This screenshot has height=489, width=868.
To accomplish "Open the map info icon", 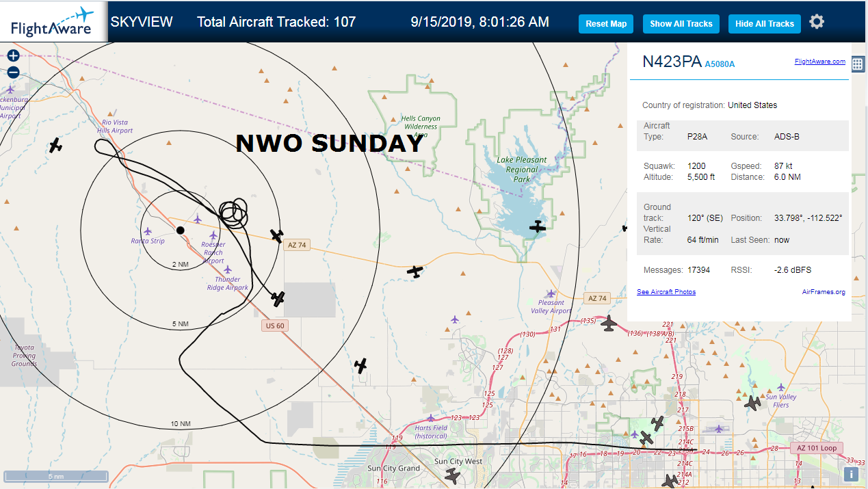I will tap(851, 474).
